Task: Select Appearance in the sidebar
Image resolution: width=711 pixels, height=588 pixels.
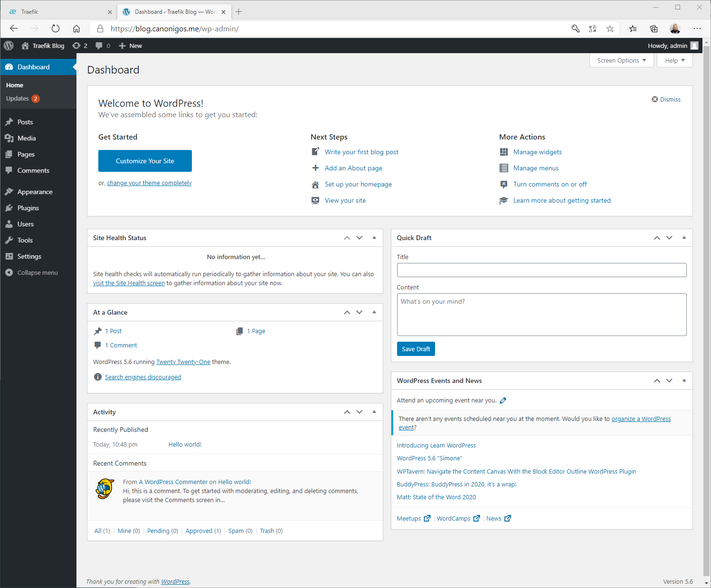Action: (x=34, y=192)
